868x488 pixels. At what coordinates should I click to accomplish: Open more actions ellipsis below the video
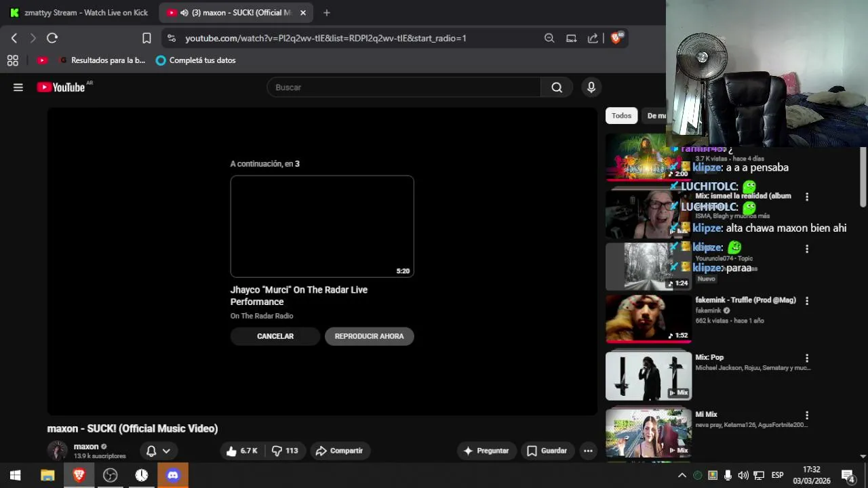[x=588, y=451]
